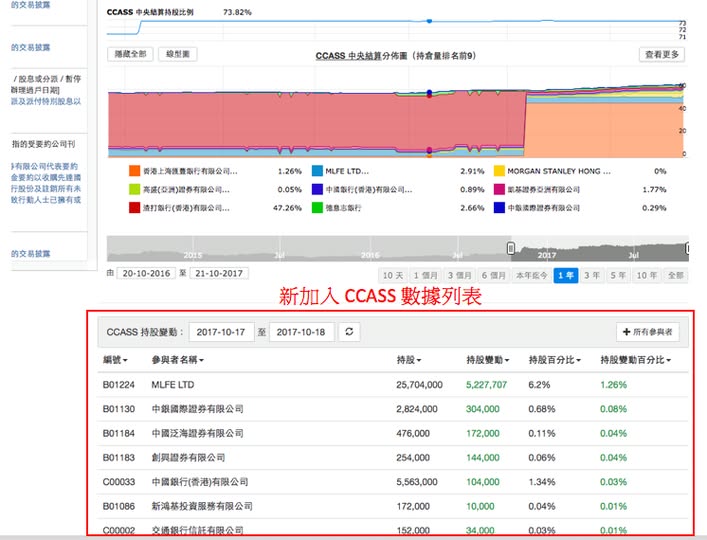This screenshot has width=707, height=540.
Task: Click the 2016 label in range navigator
Action: [370, 255]
